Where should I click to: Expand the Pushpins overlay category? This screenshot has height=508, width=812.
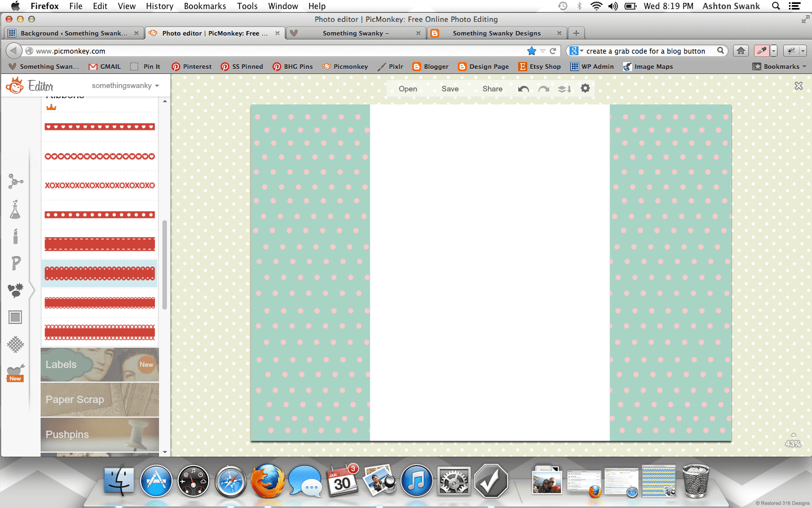(100, 434)
